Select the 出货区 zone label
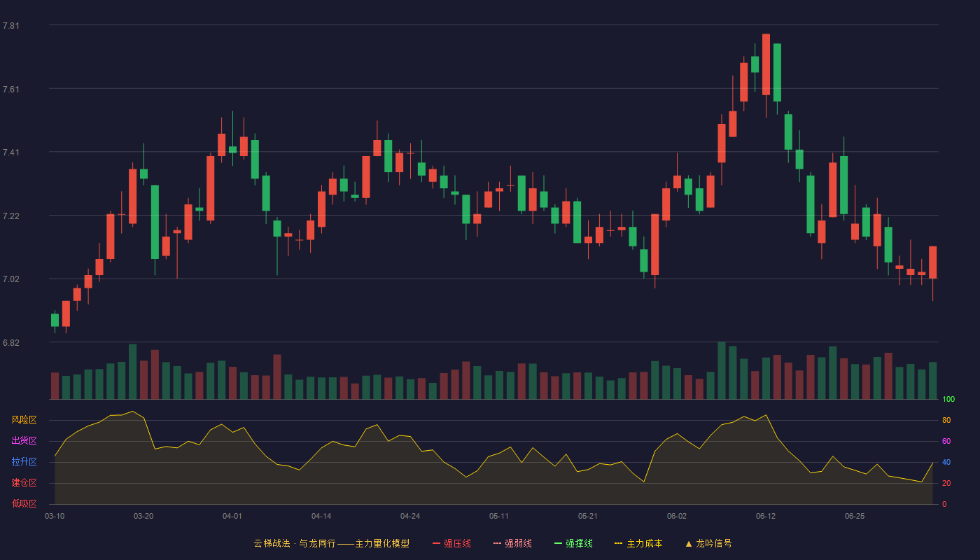This screenshot has height=560, width=980. tap(24, 441)
